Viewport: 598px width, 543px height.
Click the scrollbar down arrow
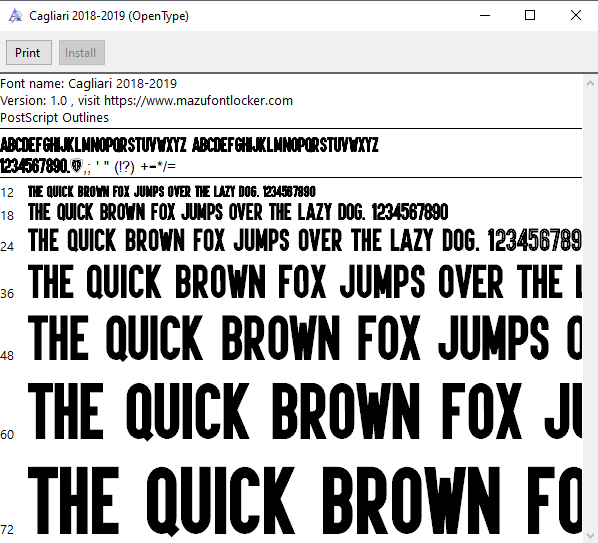(x=590, y=535)
